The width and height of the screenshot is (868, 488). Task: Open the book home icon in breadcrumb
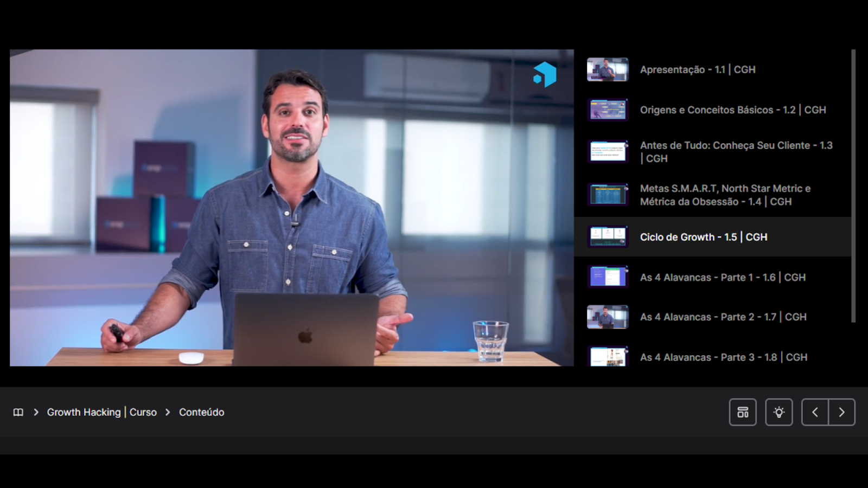tap(18, 412)
